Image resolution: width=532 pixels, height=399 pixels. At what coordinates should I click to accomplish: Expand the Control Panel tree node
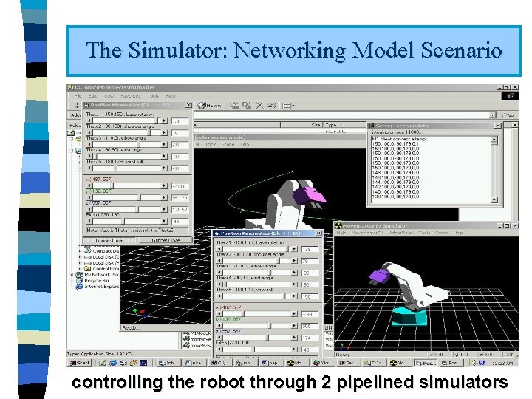79,268
